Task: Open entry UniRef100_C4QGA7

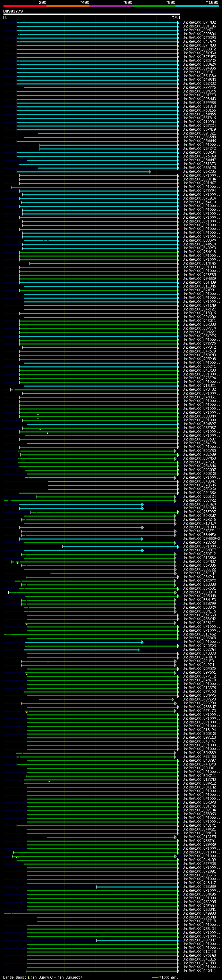Action: (x=199, y=481)
